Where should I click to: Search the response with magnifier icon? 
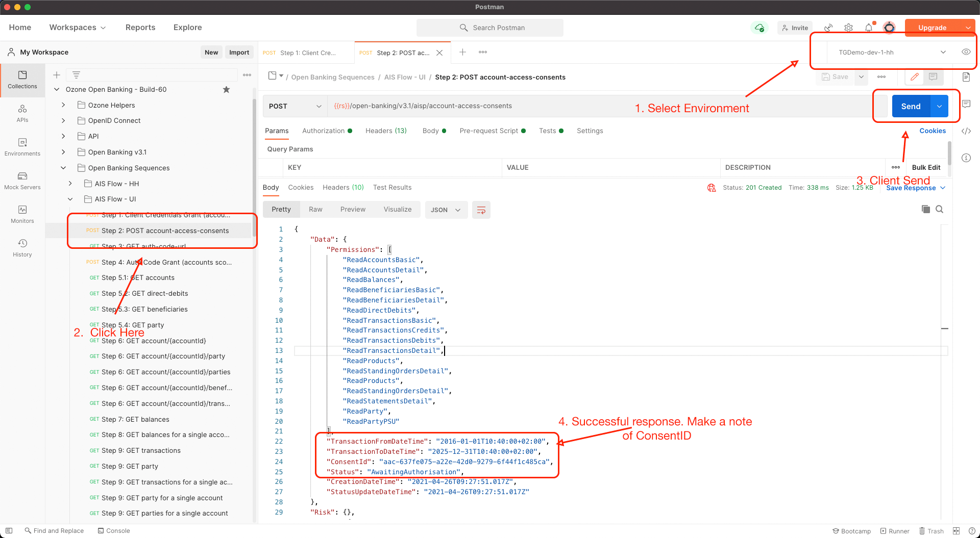pos(939,209)
